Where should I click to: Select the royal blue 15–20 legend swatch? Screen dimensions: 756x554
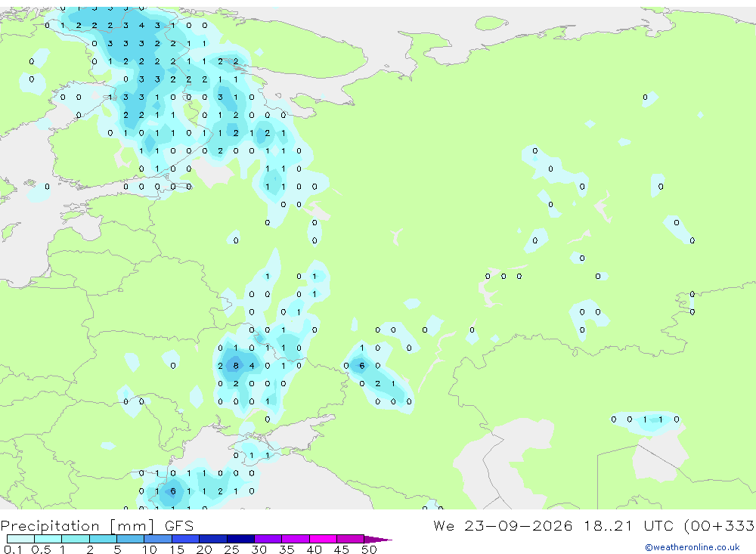click(x=186, y=539)
